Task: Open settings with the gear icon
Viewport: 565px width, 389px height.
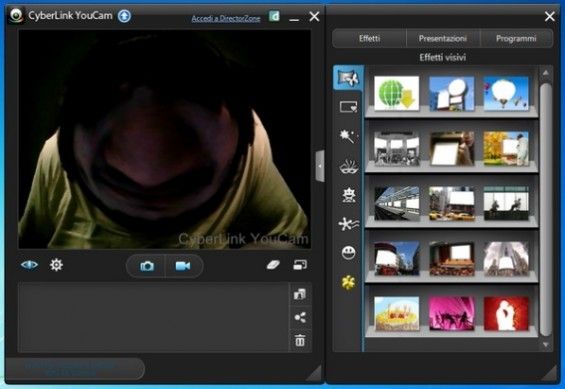Action: 56,265
